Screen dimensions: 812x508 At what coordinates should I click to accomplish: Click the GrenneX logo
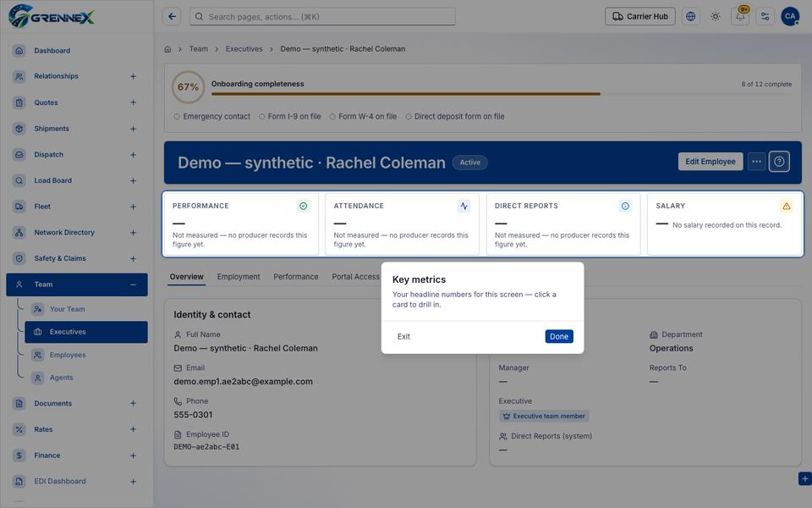52,16
